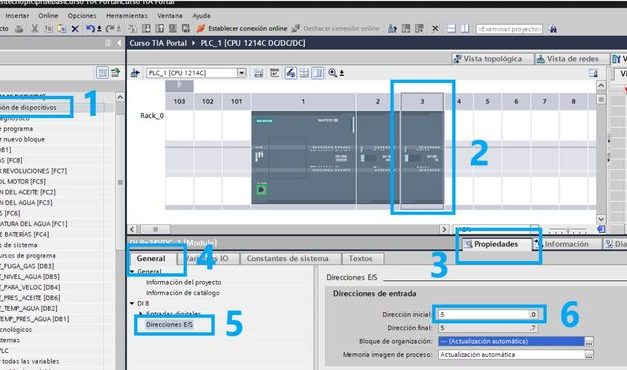627x370 pixels.
Task: Click the paste icon in toolbar
Action: (x=61, y=29)
